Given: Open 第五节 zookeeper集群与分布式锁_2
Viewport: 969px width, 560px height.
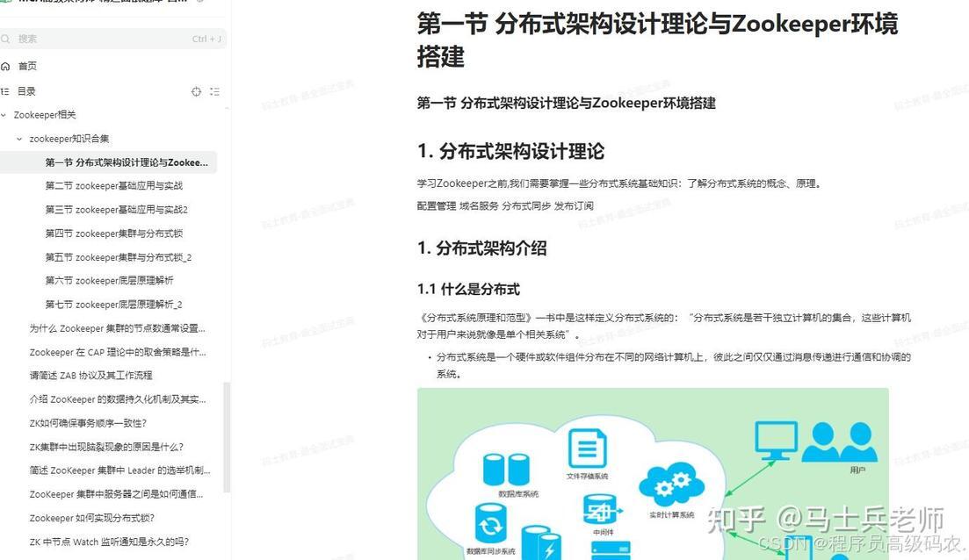Looking at the screenshot, I should (x=119, y=257).
